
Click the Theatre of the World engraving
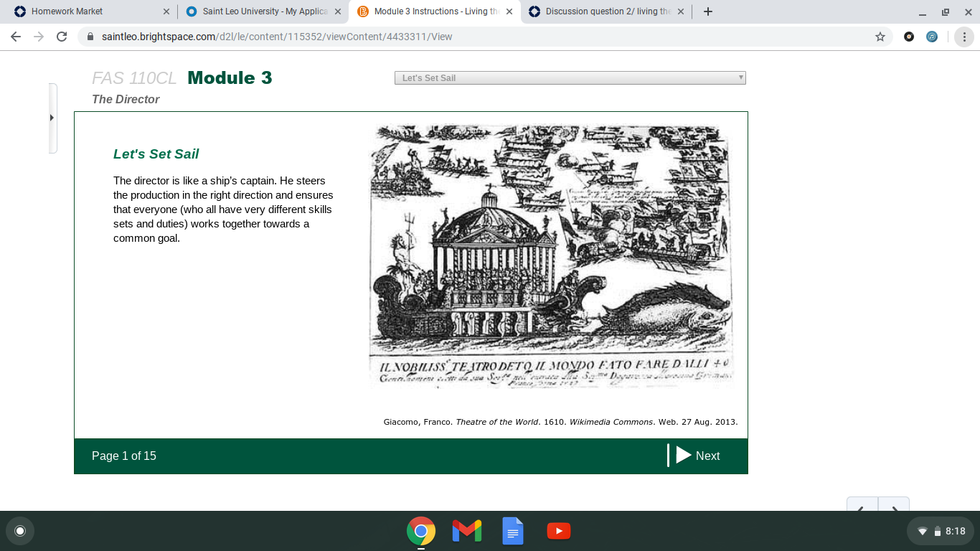tap(551, 256)
